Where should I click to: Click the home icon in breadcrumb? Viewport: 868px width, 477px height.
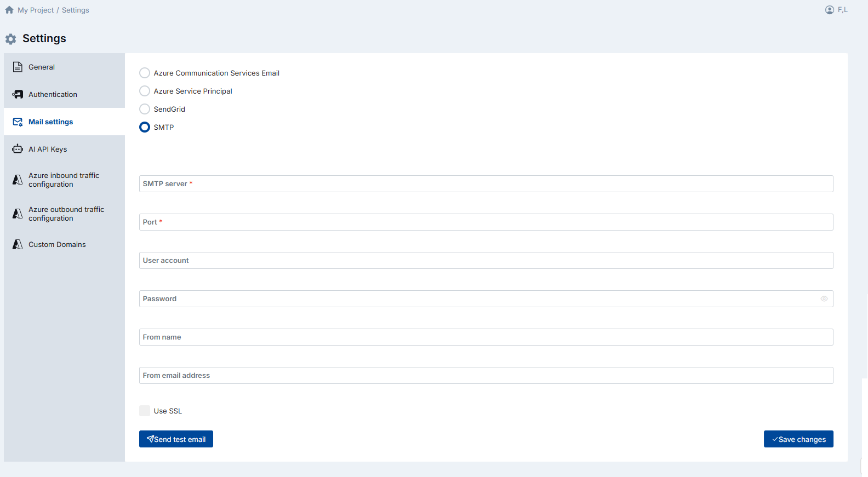pyautogui.click(x=9, y=10)
